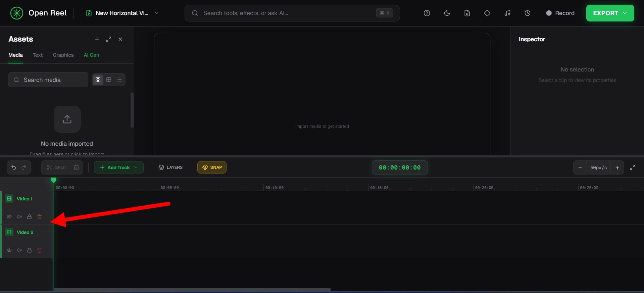Click the timeline horizontal scrollbar
Viewport: 644px width, 293px height.
click(192, 289)
